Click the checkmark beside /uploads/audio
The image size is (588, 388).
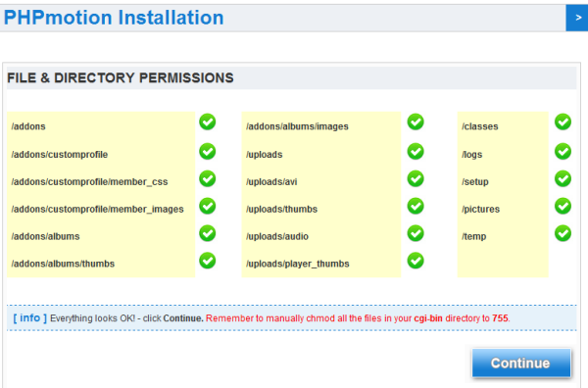(x=416, y=233)
